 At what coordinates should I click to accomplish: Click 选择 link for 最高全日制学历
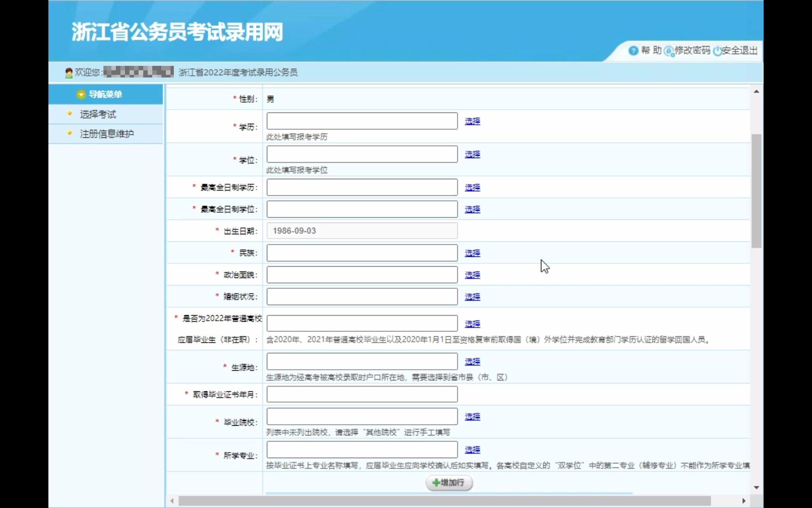point(472,187)
